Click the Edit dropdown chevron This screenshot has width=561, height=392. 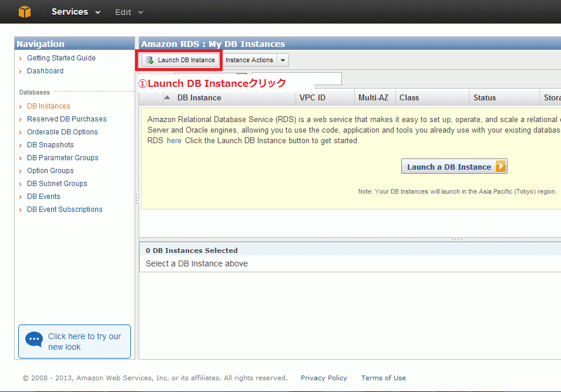[x=140, y=12]
